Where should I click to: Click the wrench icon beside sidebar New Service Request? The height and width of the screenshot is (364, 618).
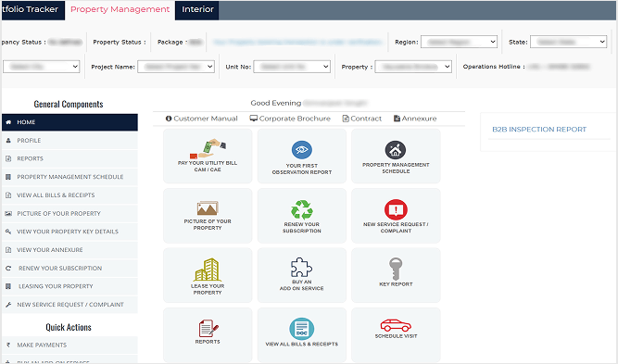point(8,305)
